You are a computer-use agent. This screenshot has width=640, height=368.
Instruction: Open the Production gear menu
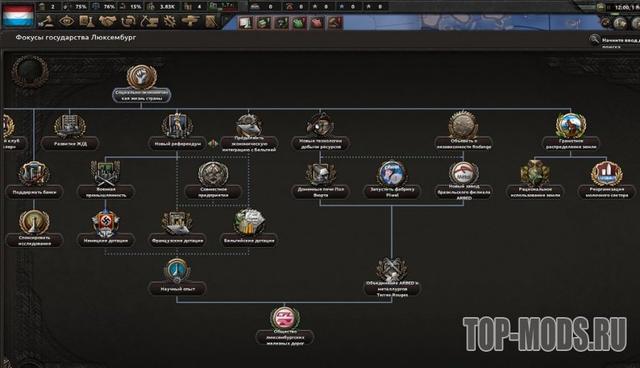click(x=169, y=21)
